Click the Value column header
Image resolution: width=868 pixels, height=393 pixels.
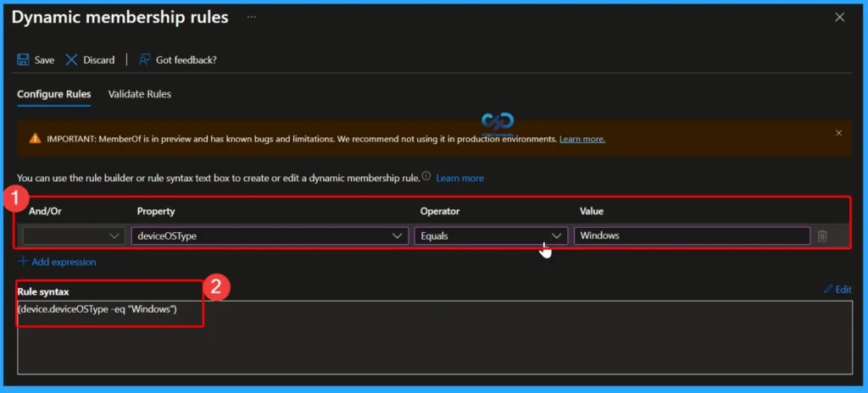tap(591, 212)
